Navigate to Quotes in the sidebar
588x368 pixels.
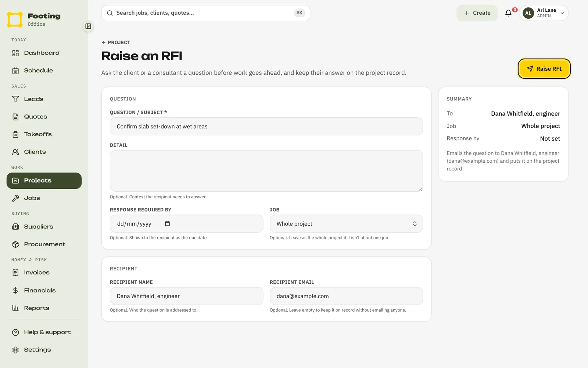[x=44, y=117]
